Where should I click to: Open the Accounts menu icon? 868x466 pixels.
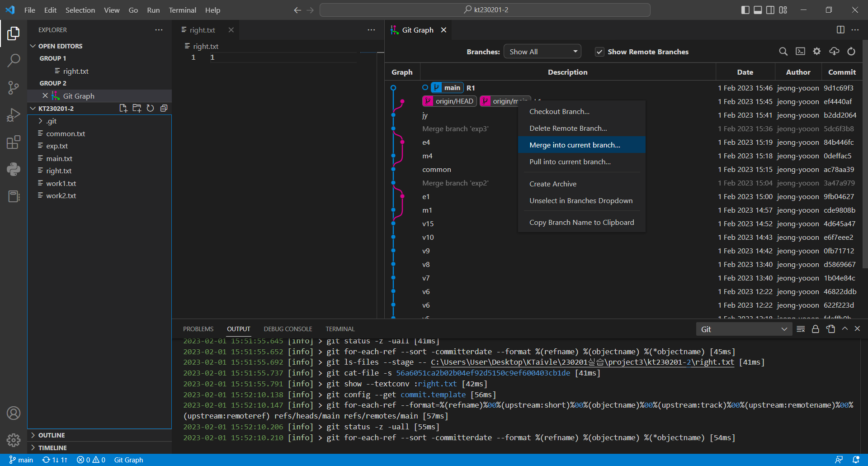click(x=14, y=413)
